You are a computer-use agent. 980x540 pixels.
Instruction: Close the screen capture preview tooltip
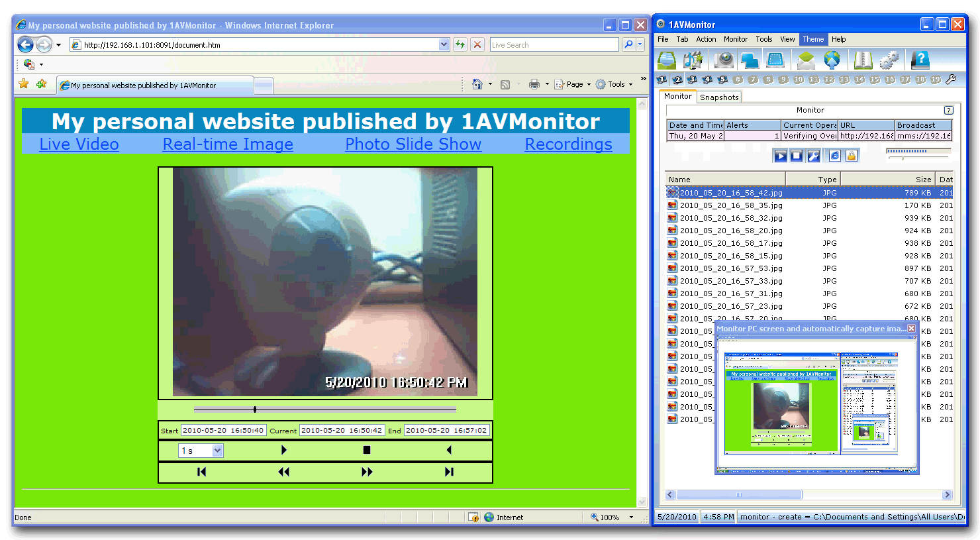pyautogui.click(x=911, y=329)
